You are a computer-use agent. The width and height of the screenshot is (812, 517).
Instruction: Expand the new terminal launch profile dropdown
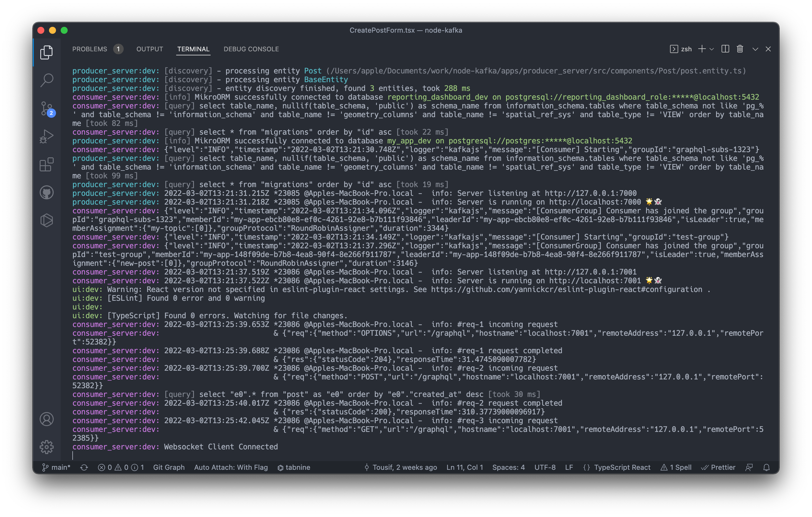click(712, 49)
